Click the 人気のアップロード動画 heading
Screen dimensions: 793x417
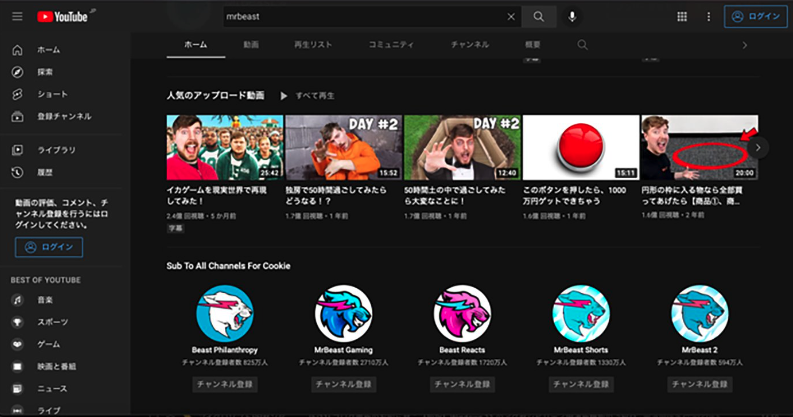[215, 96]
